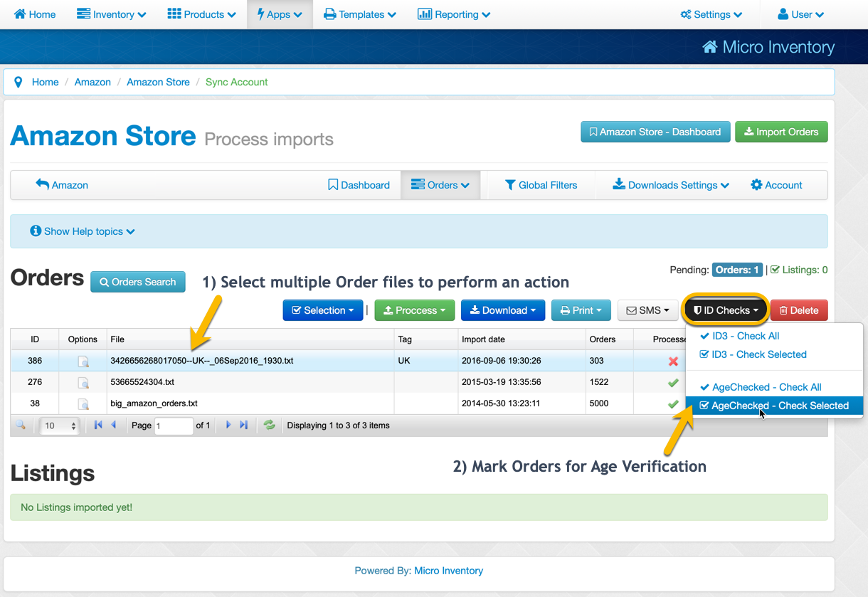Select file 53665524304.txt
Image resolution: width=868 pixels, height=597 pixels.
point(142,382)
